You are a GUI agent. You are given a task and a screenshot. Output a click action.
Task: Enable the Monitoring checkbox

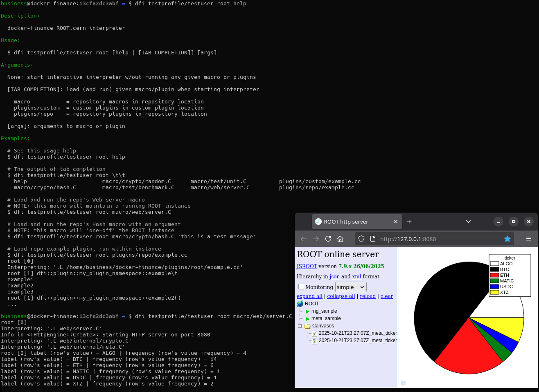(x=301, y=287)
